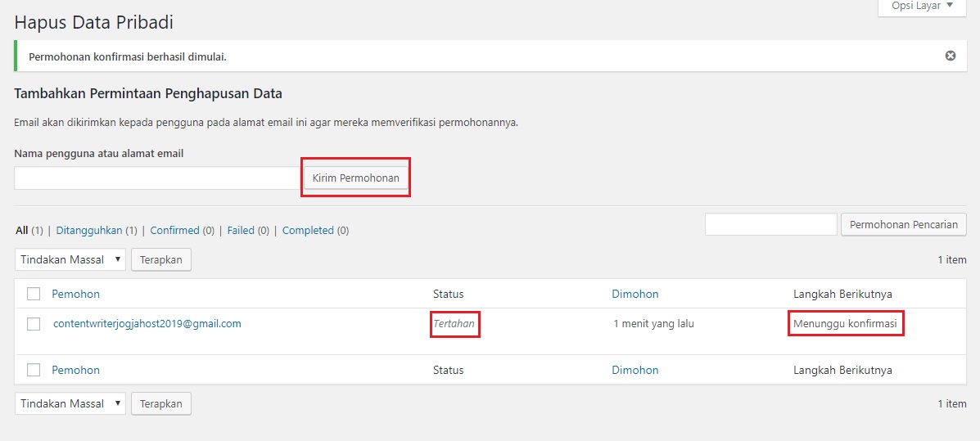Click the top Terapkan button
Screen dimensions: 980x441
pos(161,259)
